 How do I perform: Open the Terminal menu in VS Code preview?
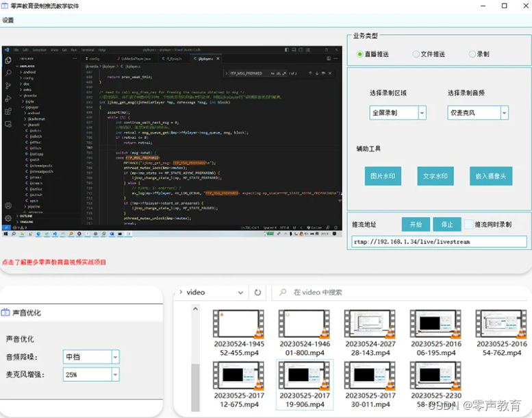[x=88, y=50]
